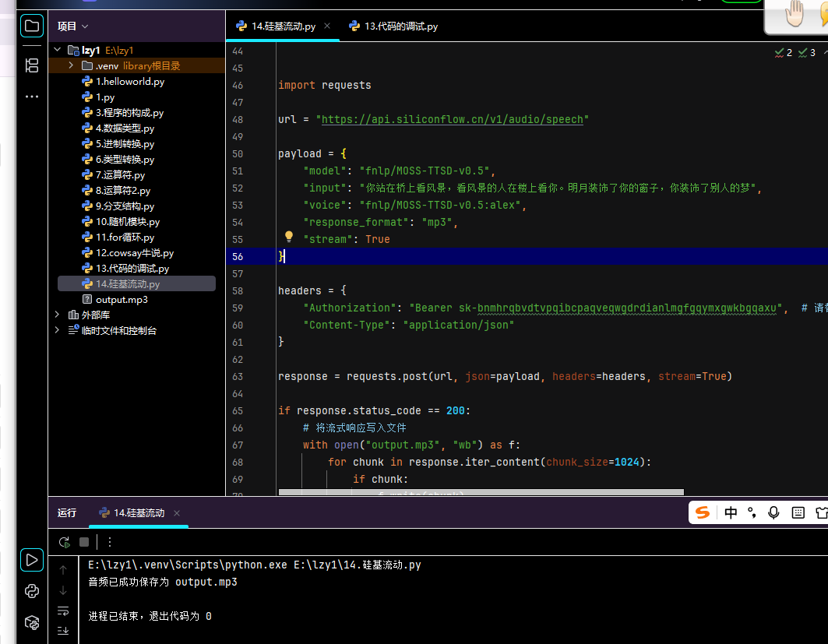The image size is (828, 644).
Task: Open Sogou soft keyboard icon
Action: [x=798, y=512]
